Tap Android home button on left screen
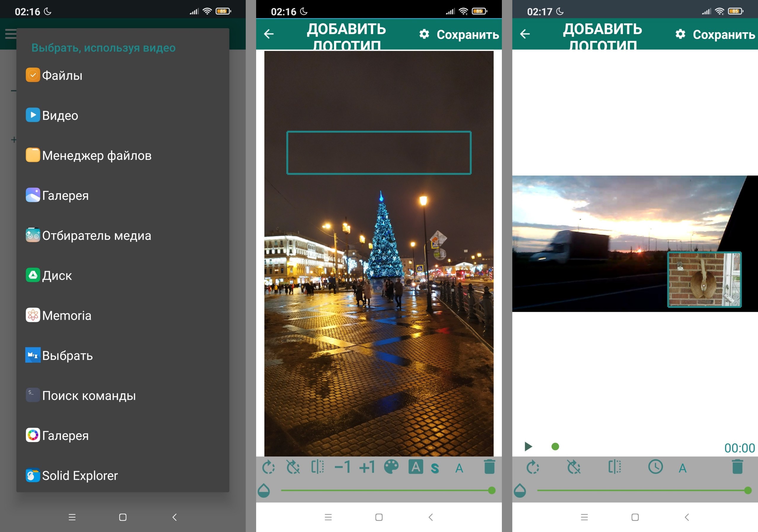 point(123,517)
